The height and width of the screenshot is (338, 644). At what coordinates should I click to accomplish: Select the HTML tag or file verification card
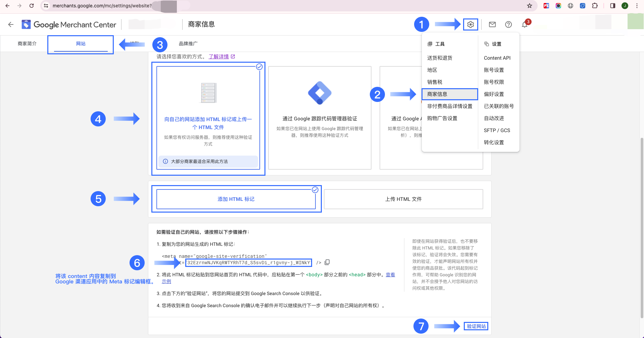208,118
